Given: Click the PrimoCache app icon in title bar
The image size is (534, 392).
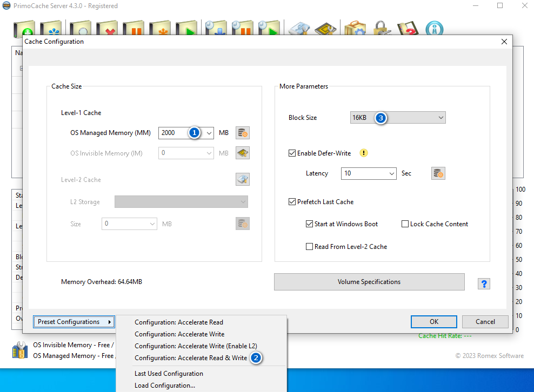Looking at the screenshot, I should (6, 6).
